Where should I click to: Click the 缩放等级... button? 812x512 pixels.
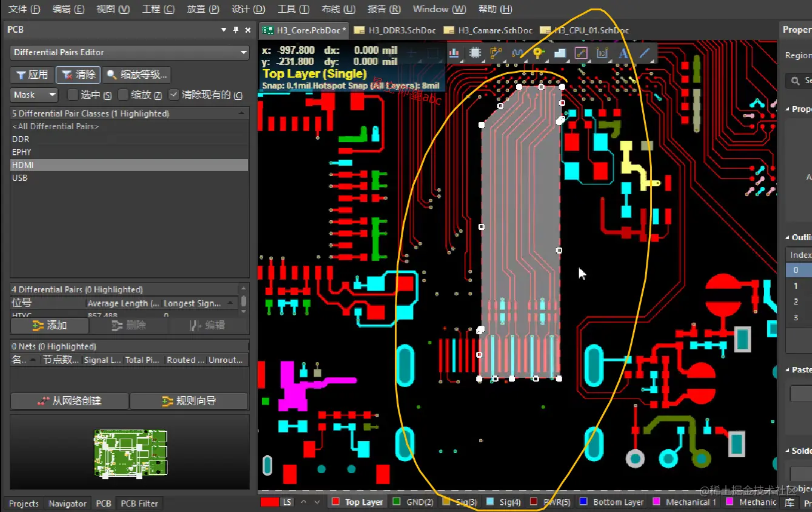point(136,75)
